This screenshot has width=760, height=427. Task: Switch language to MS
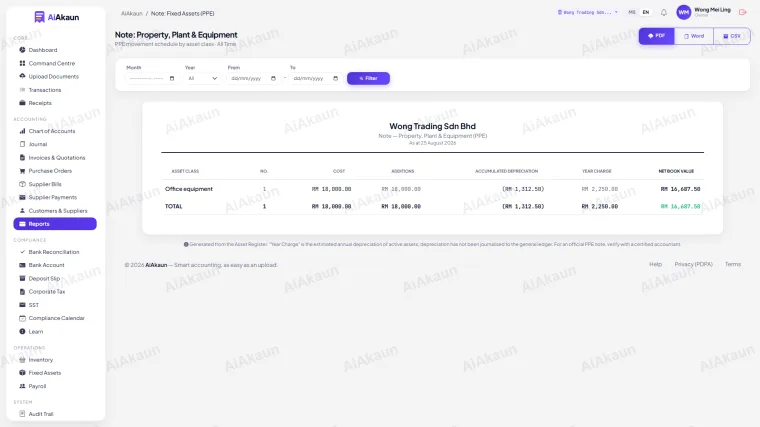(x=632, y=12)
